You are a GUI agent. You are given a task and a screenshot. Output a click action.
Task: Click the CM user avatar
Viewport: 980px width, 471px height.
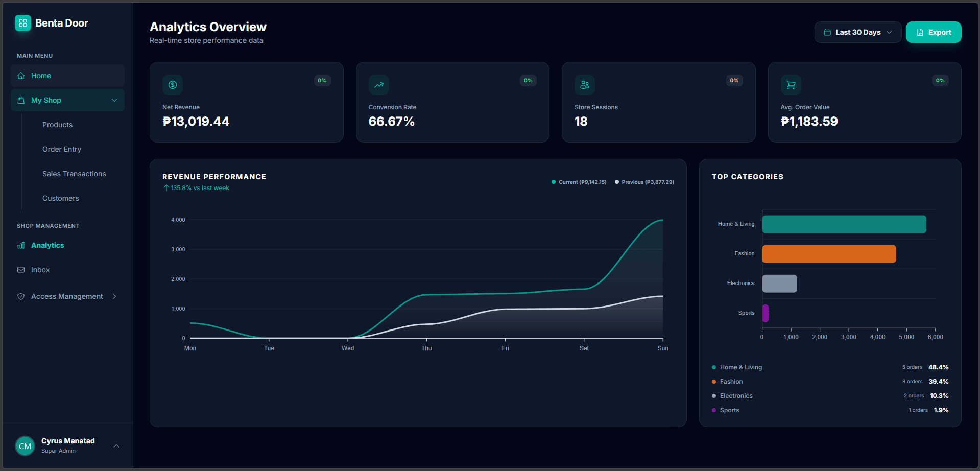click(25, 446)
